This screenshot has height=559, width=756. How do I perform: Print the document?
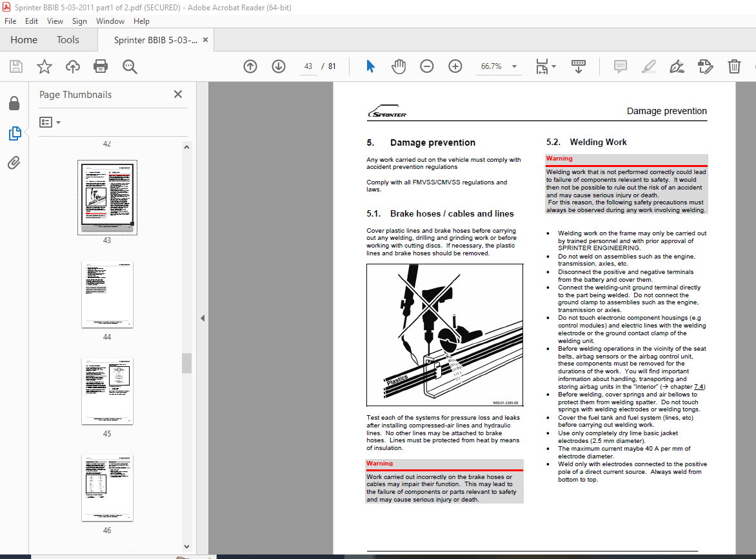coord(101,66)
